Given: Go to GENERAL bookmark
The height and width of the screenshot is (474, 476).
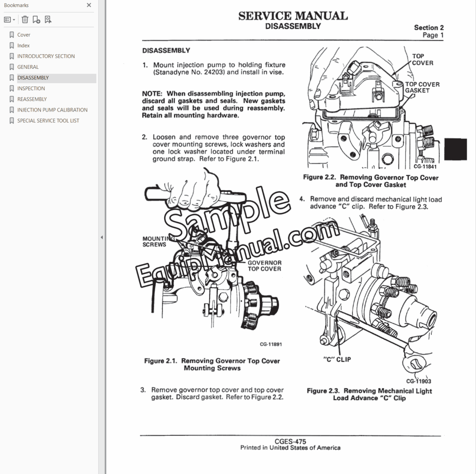Looking at the screenshot, I should [x=28, y=67].
